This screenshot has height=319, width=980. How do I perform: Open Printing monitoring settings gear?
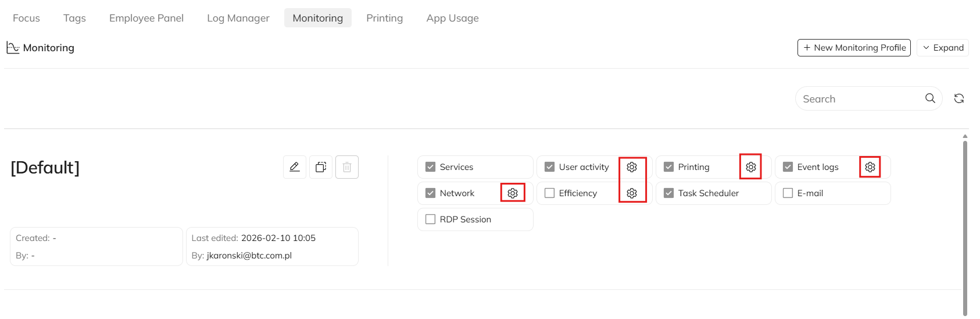(x=750, y=167)
